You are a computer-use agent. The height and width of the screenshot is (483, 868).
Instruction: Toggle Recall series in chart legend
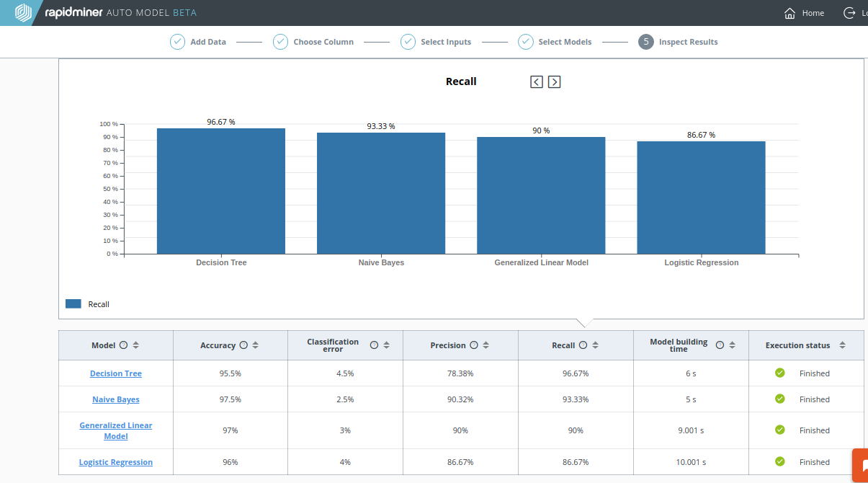(73, 304)
